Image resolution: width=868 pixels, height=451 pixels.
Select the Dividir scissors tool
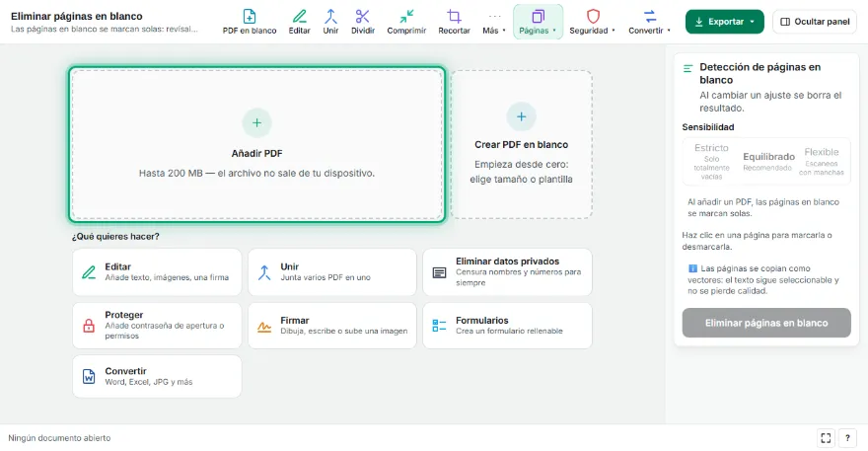pos(363,22)
